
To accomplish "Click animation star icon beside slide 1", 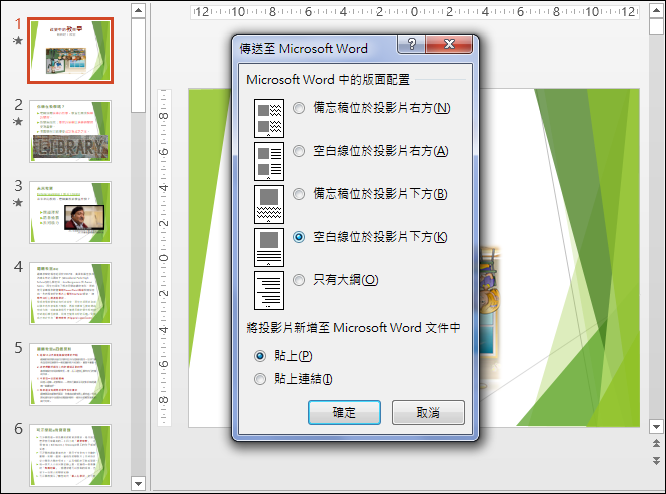I will coord(17,40).
